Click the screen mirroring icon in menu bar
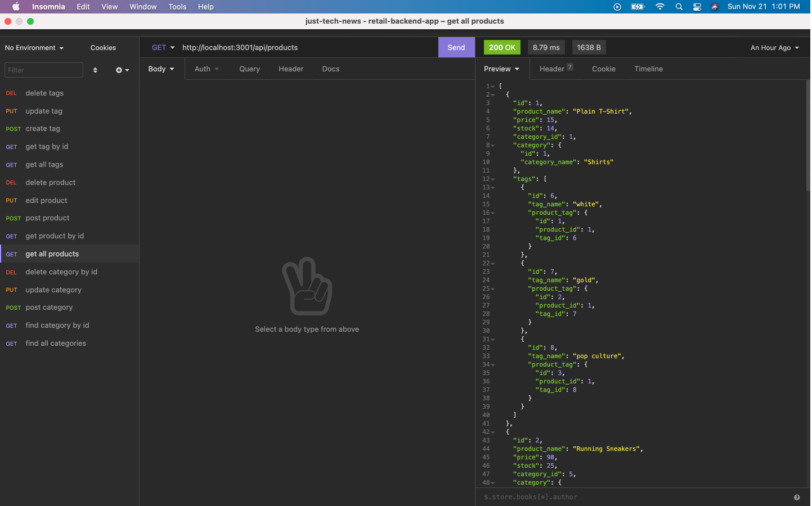Screen dimensions: 812x506 click(617, 7)
